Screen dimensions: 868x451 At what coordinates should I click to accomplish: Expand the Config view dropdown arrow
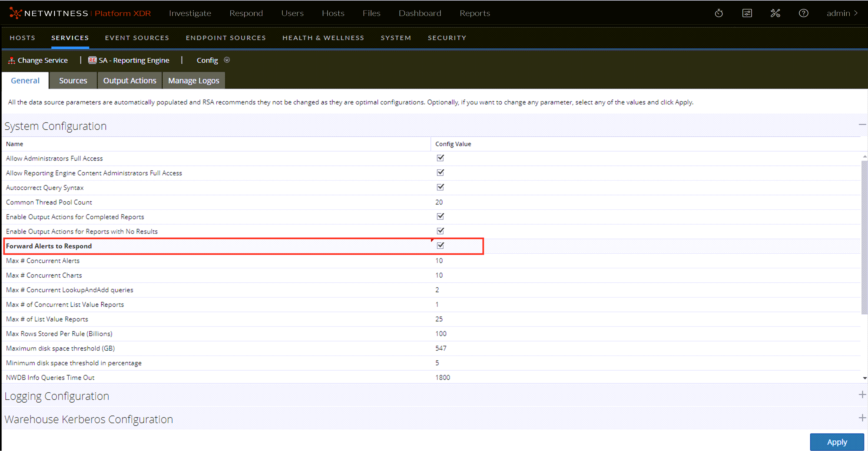227,60
